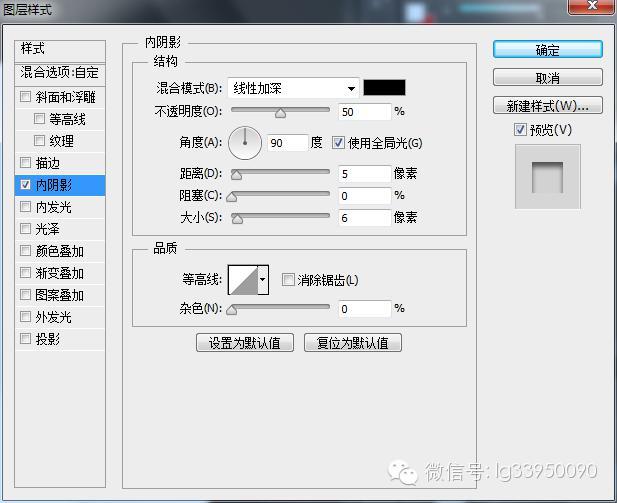Enable the 描边 style checkbox
Screen dimensions: 617x503
pyautogui.click(x=26, y=163)
